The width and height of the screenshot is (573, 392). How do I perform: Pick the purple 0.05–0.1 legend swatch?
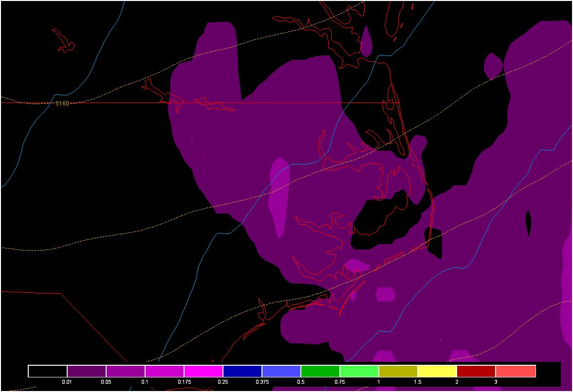tap(126, 371)
